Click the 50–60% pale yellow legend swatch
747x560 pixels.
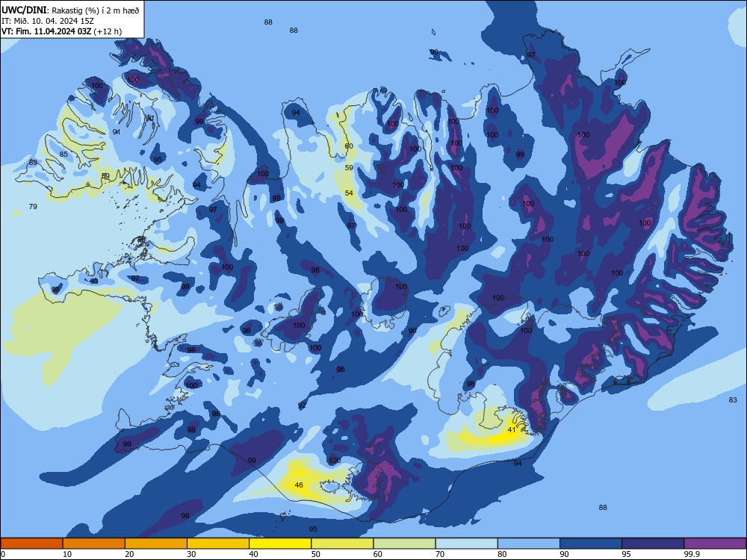[x=342, y=544]
